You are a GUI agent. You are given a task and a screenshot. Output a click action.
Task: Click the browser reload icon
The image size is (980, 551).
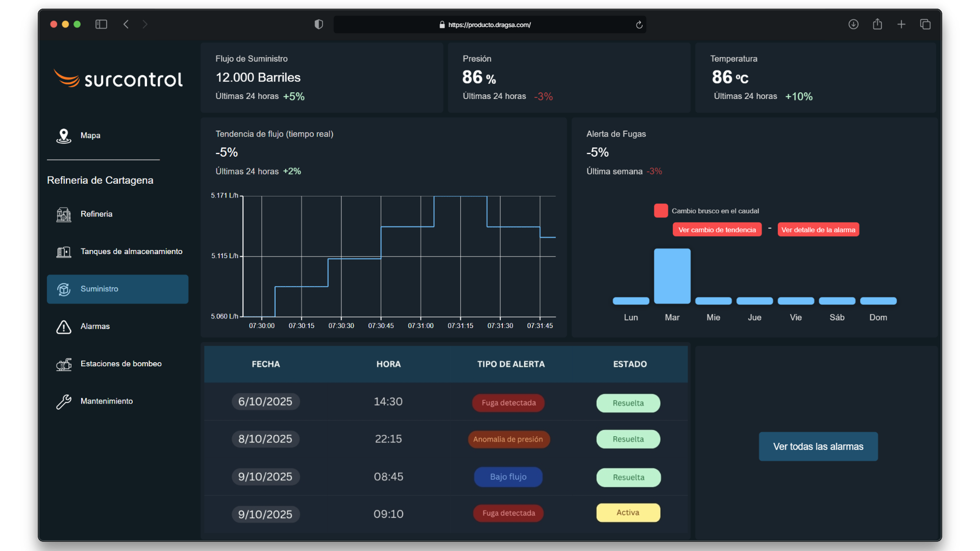coord(639,24)
